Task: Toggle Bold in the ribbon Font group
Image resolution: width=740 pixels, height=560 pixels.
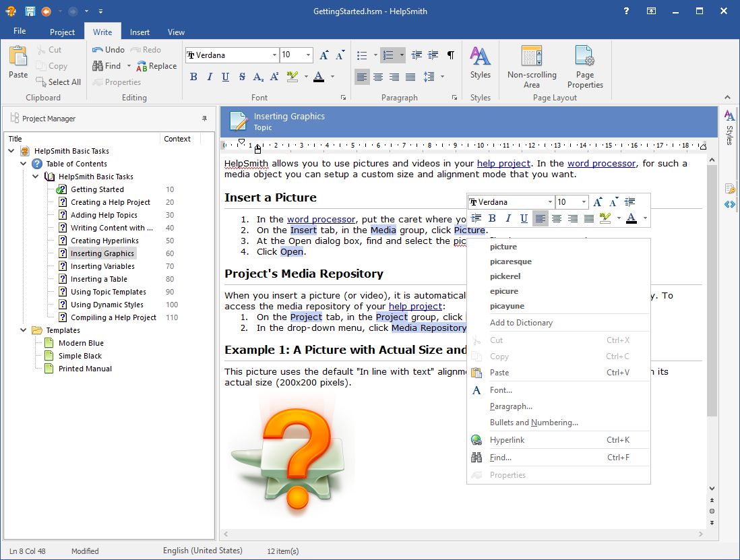Action: [193, 77]
